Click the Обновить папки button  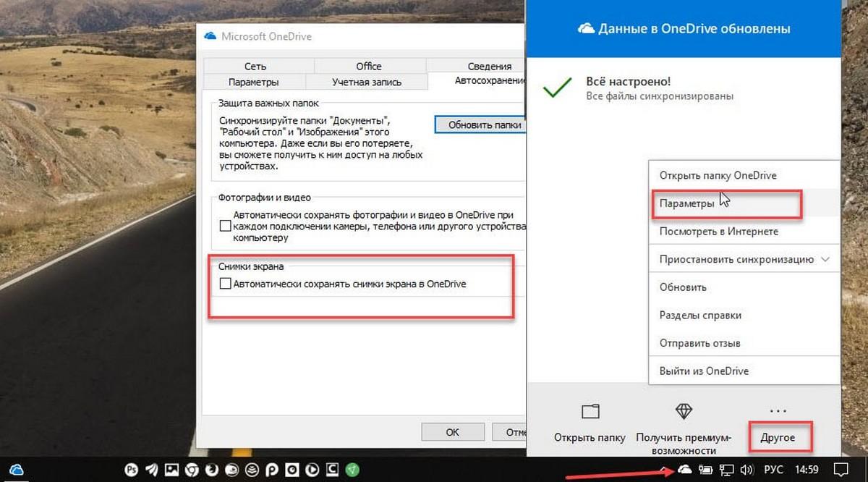coord(480,124)
